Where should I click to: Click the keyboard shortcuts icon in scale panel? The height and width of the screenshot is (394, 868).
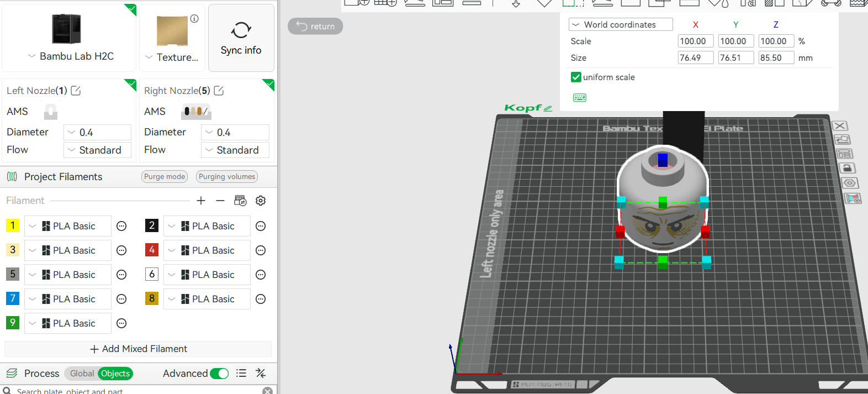pos(580,98)
